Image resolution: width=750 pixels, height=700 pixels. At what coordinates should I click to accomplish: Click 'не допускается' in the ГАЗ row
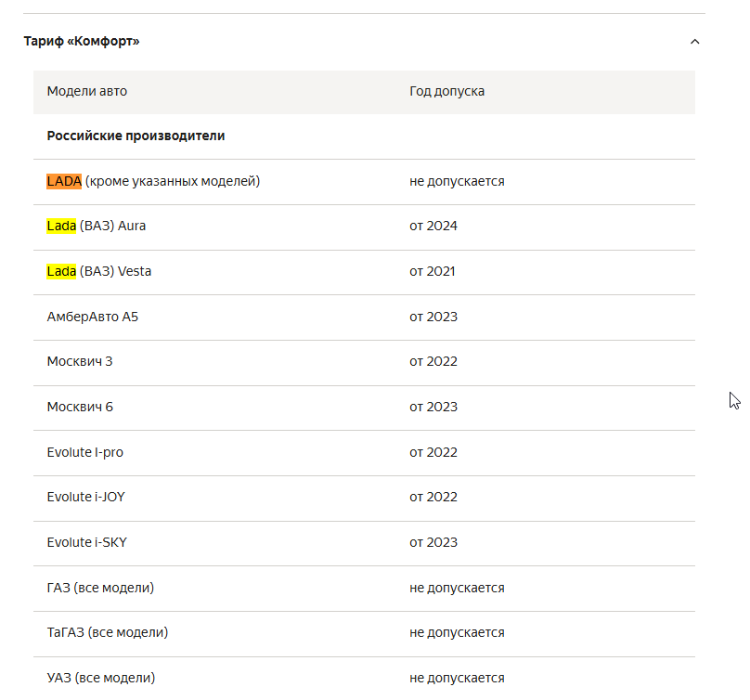click(457, 588)
